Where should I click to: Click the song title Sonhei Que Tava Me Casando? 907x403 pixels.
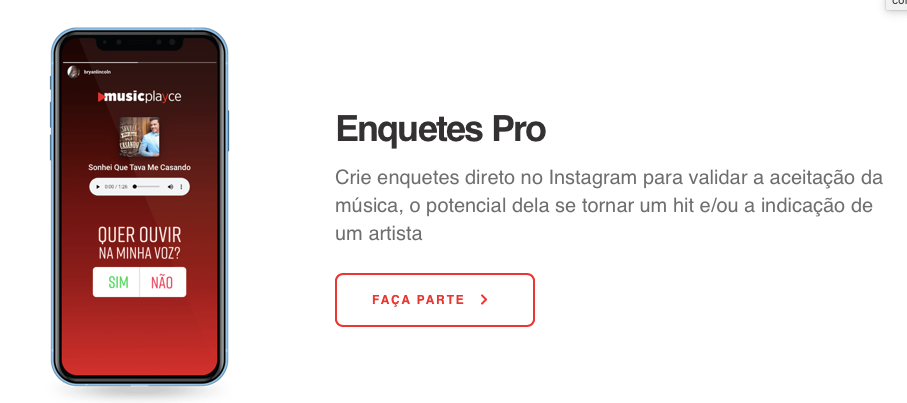tap(139, 168)
